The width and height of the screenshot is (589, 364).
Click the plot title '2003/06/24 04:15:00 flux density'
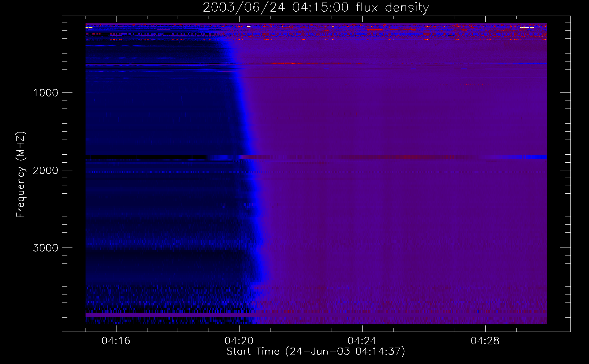pyautogui.click(x=316, y=8)
